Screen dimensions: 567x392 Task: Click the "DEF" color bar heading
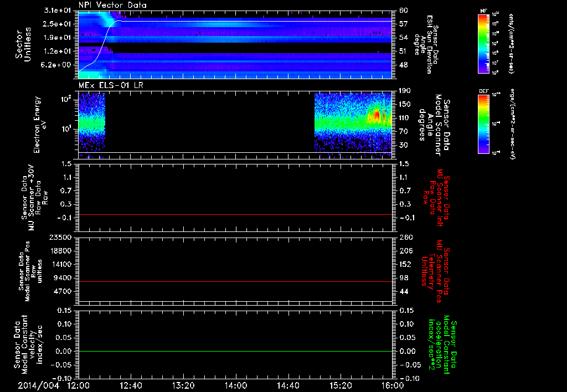[483, 91]
